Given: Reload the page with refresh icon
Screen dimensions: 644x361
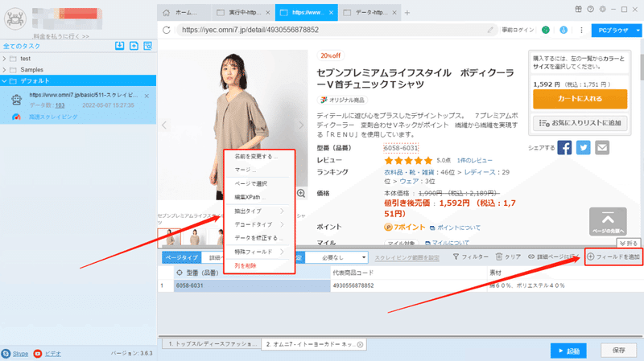Looking at the screenshot, I should 167,30.
